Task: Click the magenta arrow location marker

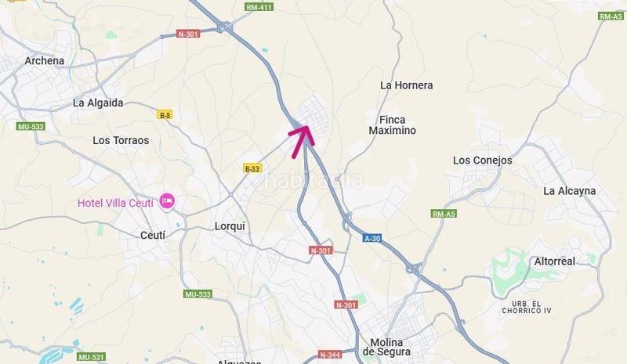Action: [301, 140]
